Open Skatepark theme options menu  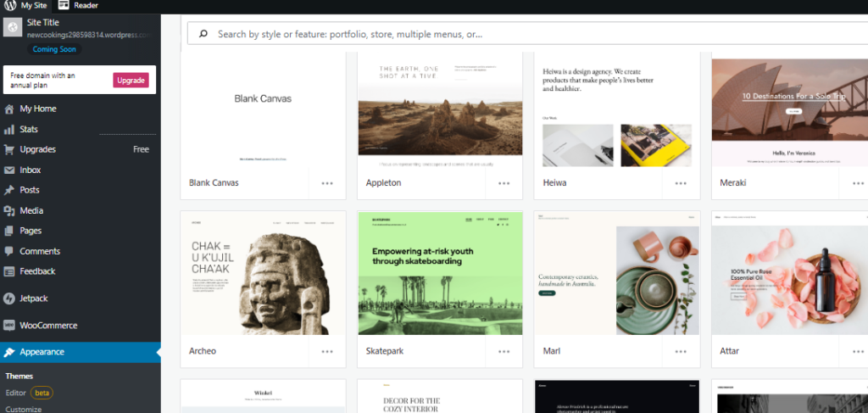tap(504, 351)
